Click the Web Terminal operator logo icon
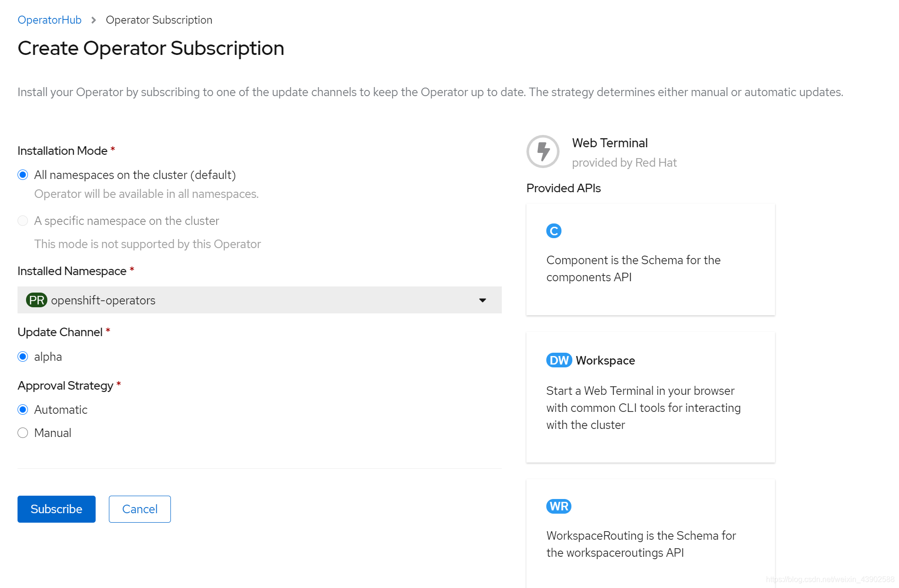Image resolution: width=899 pixels, height=588 pixels. pos(543,151)
